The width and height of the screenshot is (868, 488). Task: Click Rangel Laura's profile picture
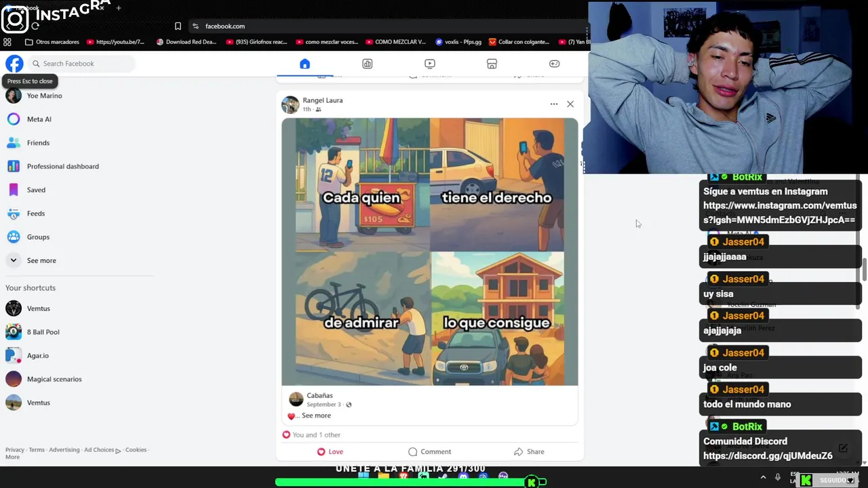point(290,104)
